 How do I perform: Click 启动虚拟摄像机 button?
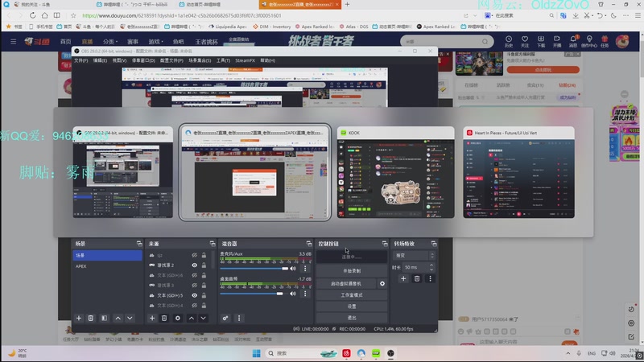[x=346, y=284]
